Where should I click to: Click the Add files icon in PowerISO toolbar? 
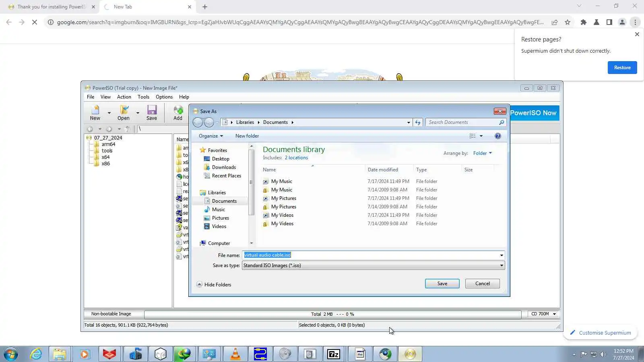point(178,113)
